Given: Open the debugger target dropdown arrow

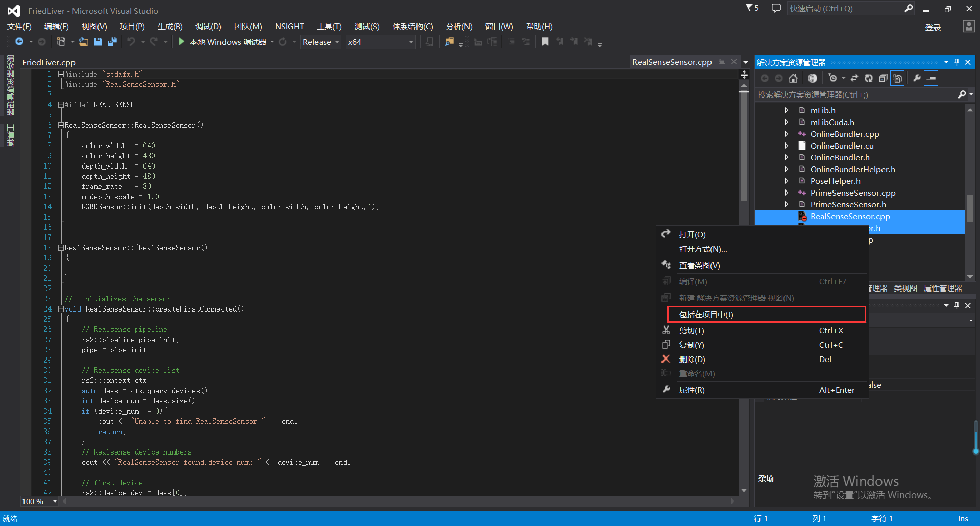Looking at the screenshot, I should tap(272, 42).
